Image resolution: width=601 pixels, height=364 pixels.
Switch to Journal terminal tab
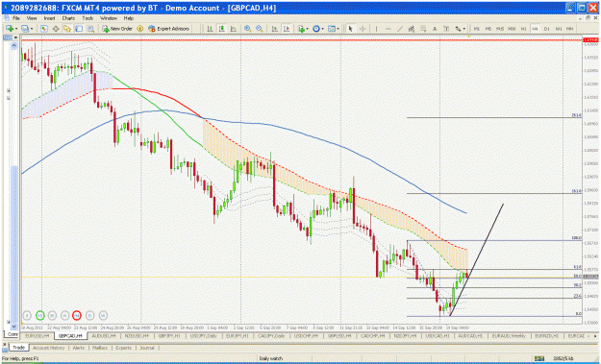pyautogui.click(x=147, y=348)
